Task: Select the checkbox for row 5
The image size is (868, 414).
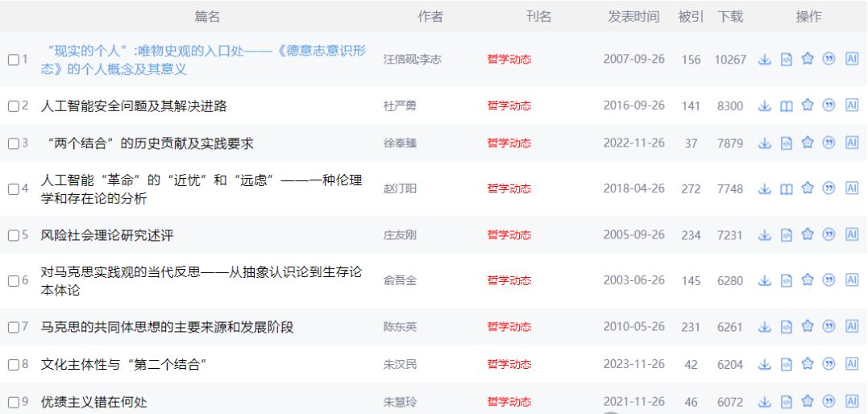Action: click(14, 235)
